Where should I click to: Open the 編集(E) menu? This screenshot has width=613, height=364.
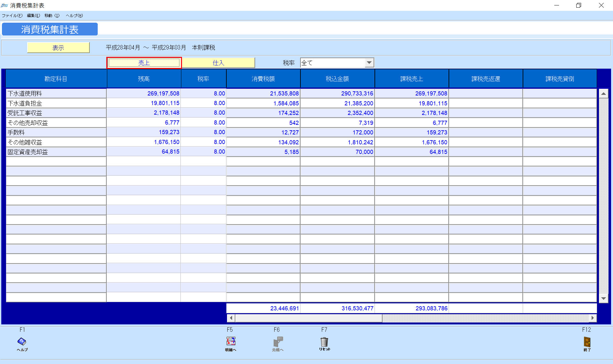click(33, 16)
